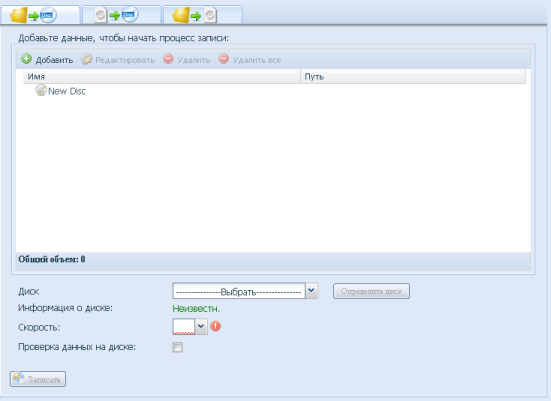Open the folder-to-disc burn tab
The image size is (551, 401).
coord(40,15)
